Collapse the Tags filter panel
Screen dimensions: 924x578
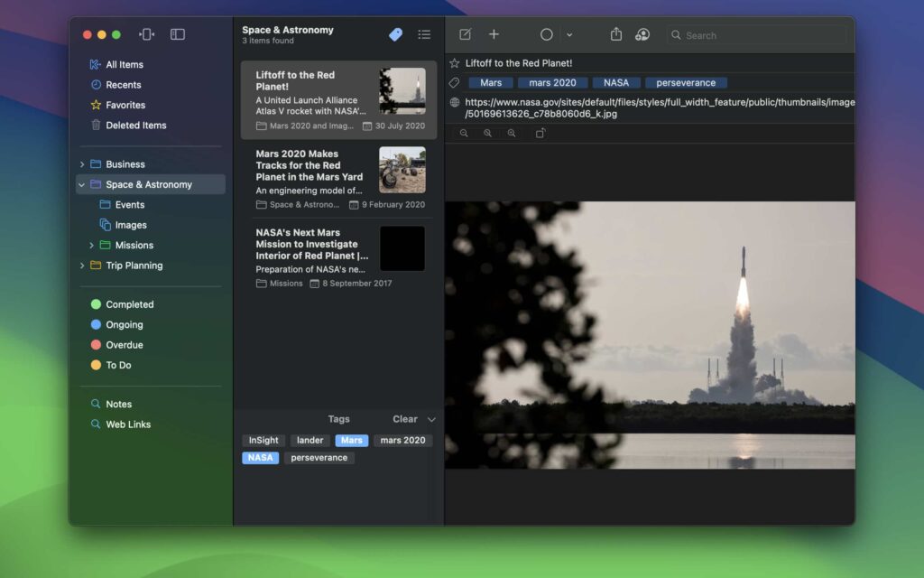(430, 419)
